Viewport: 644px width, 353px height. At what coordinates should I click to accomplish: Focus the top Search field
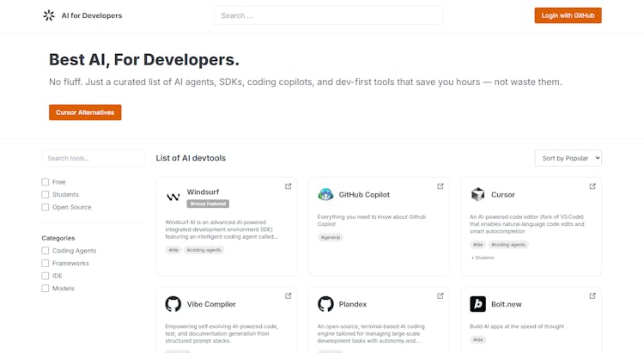[328, 15]
